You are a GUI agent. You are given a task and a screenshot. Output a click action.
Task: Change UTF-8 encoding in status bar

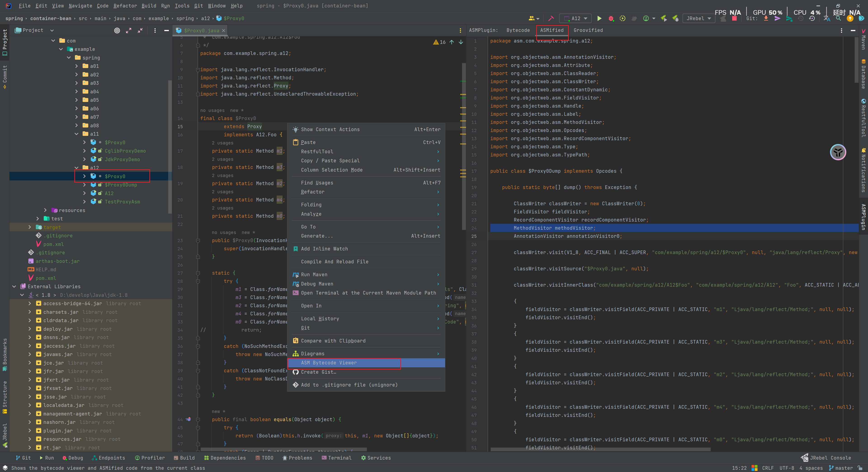787,468
